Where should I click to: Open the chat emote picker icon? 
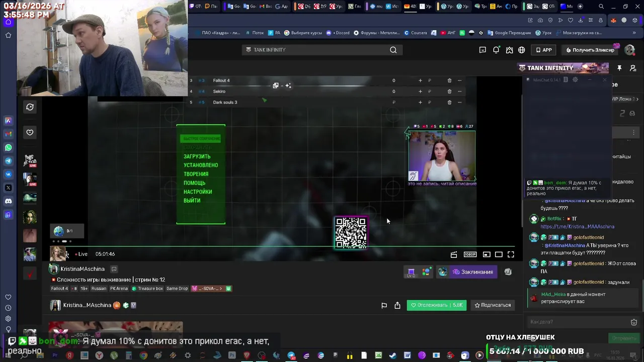[x=634, y=322]
